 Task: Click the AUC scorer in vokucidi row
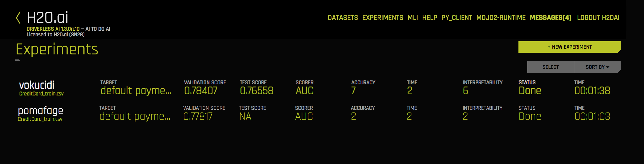tap(304, 91)
